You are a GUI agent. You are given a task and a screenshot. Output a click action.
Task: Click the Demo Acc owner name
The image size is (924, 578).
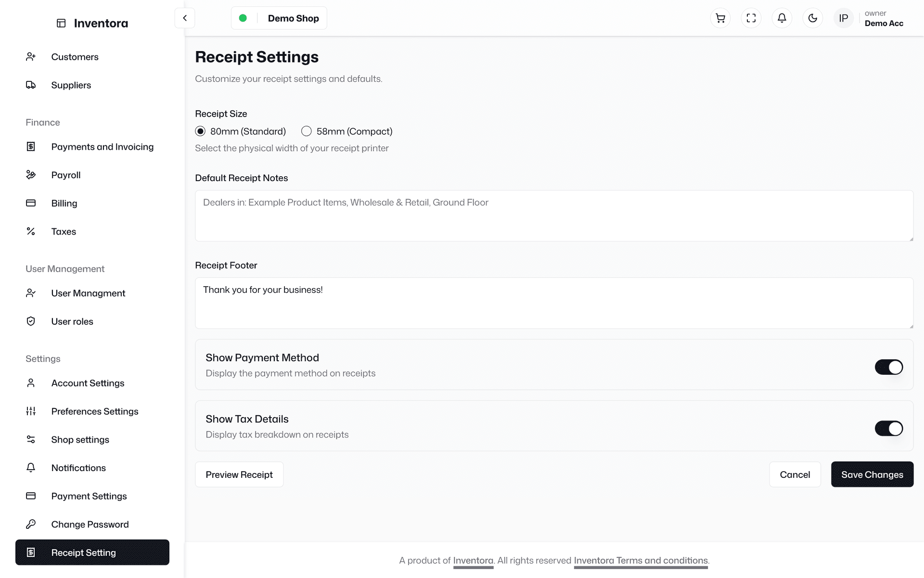(x=884, y=24)
